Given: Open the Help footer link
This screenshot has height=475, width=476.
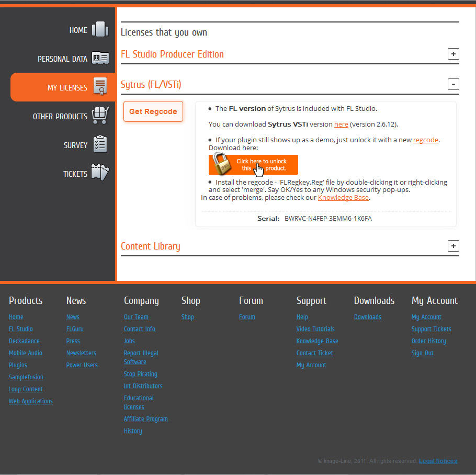Looking at the screenshot, I should (x=302, y=317).
